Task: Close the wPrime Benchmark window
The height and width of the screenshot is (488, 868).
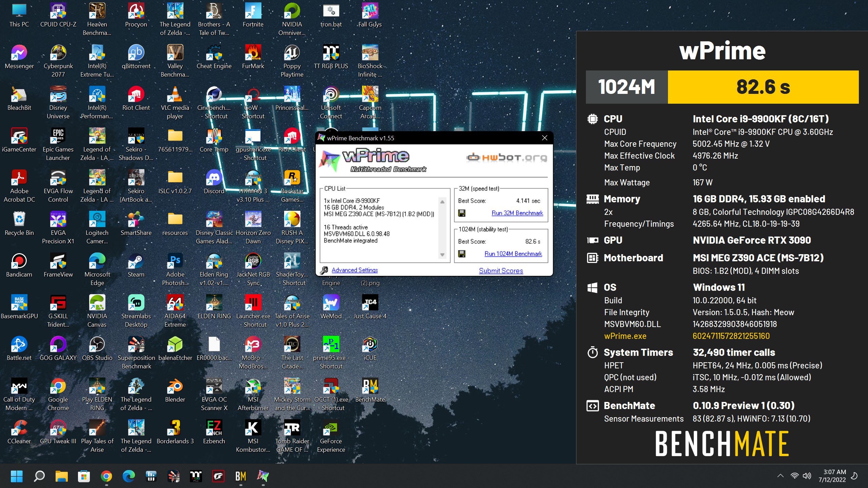Action: point(545,138)
